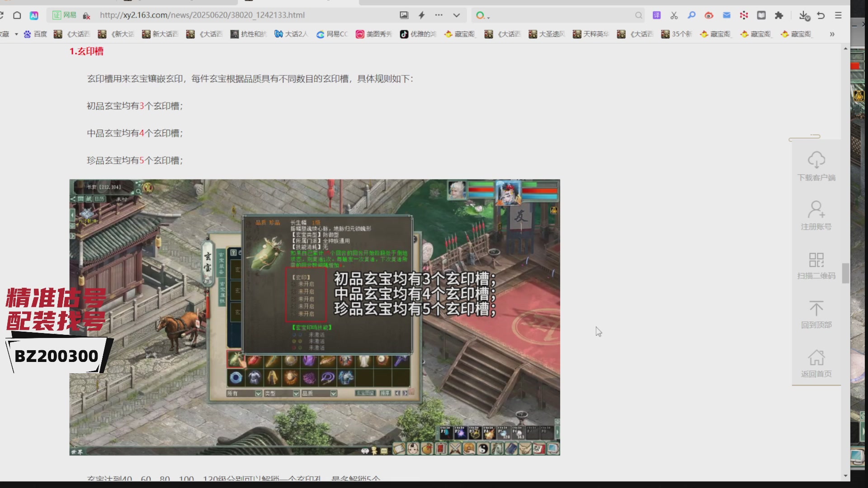Select the scissors screenshot tool
The width and height of the screenshot is (868, 488).
pos(674,15)
